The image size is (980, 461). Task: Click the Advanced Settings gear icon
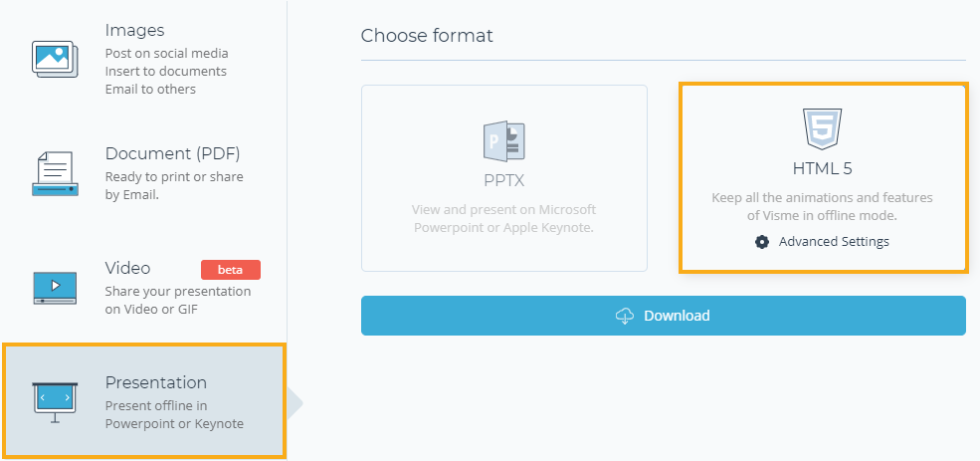tap(762, 241)
